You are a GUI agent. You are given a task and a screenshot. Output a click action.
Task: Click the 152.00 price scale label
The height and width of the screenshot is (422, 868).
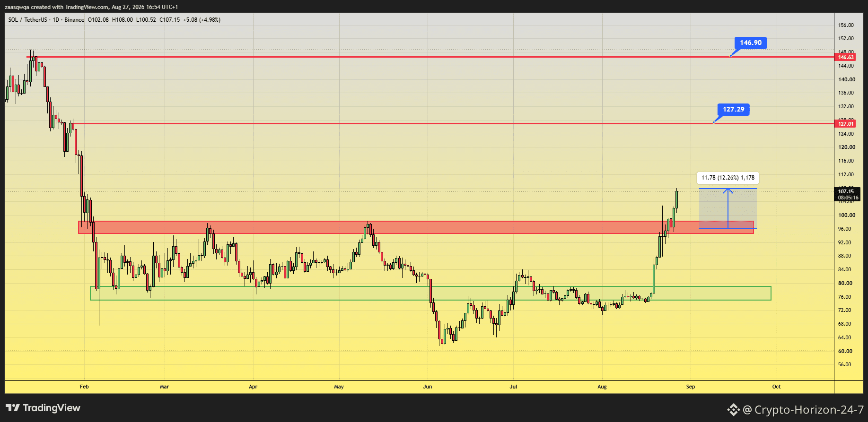[x=846, y=39]
